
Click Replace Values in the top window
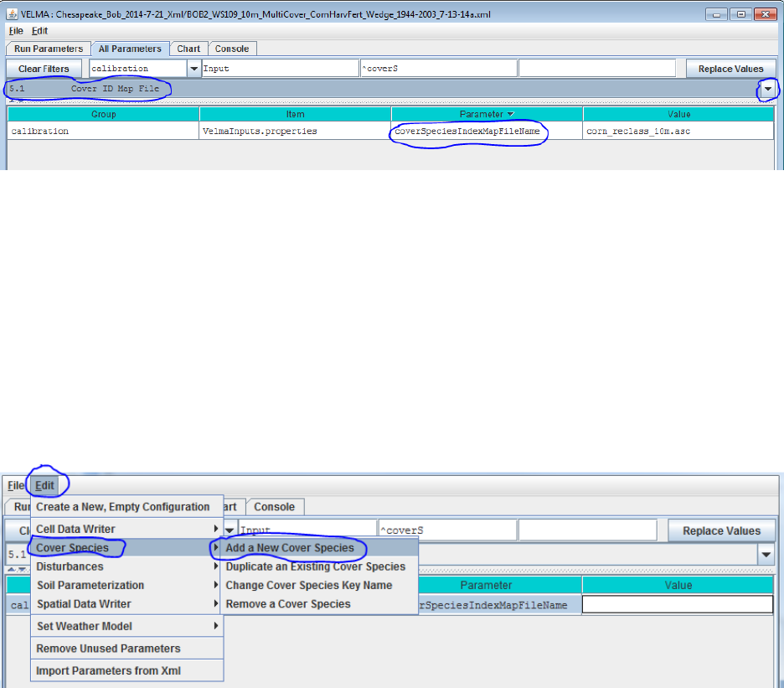pos(730,69)
